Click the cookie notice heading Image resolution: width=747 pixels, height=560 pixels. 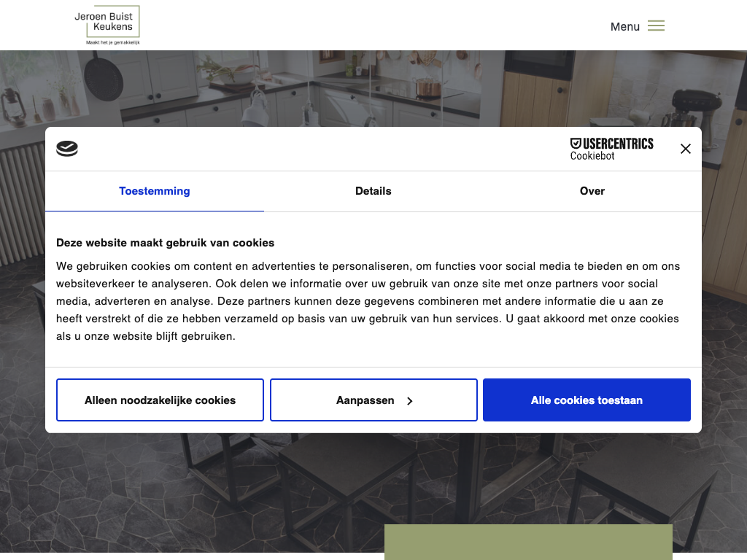point(166,243)
